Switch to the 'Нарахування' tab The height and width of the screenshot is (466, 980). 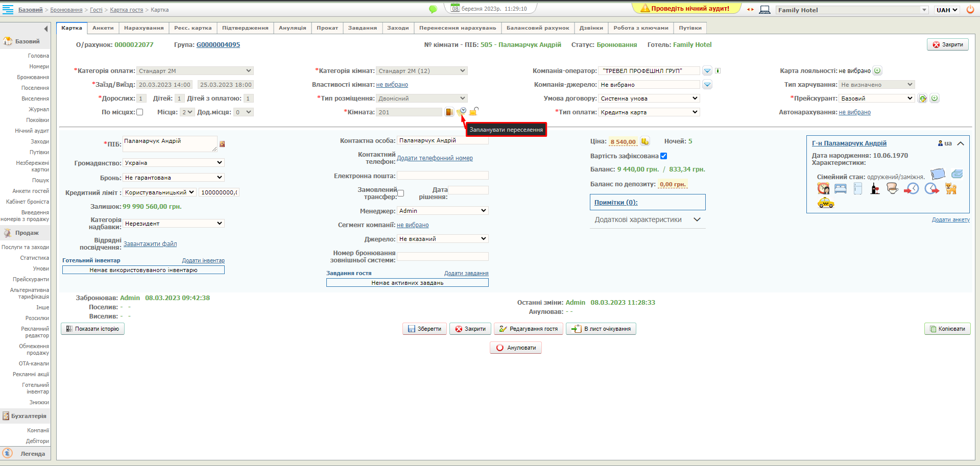144,28
